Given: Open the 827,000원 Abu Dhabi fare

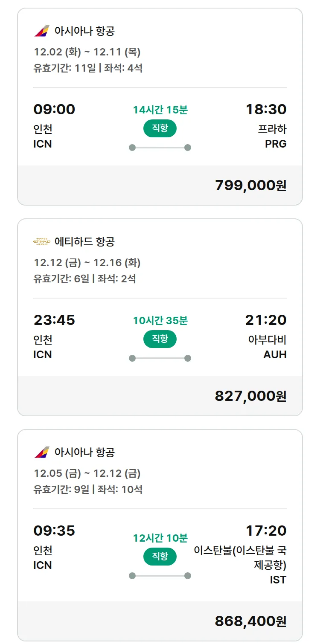Looking at the screenshot, I should click(250, 396).
